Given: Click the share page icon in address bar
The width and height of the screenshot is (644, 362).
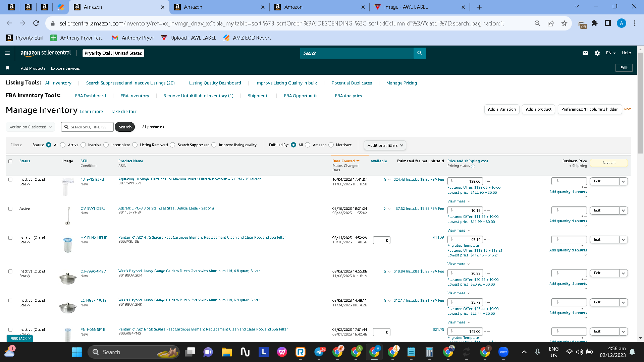Looking at the screenshot, I should [x=551, y=23].
